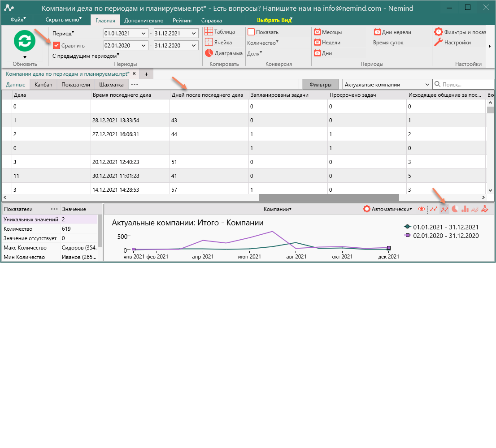Click the Таблица copy icon
Viewport: 496px width, 448px height.
(209, 32)
